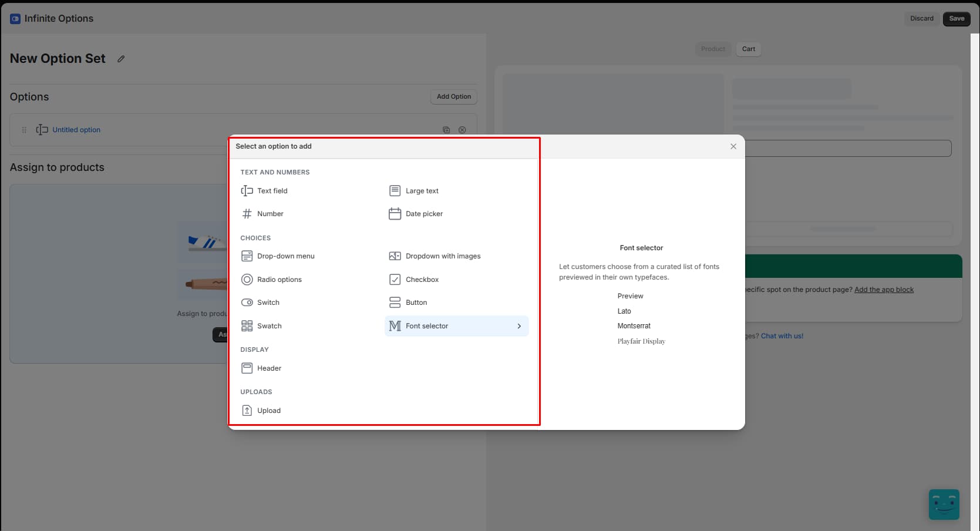Click the Discard button
Screen dimensions: 980x531
[x=922, y=19]
